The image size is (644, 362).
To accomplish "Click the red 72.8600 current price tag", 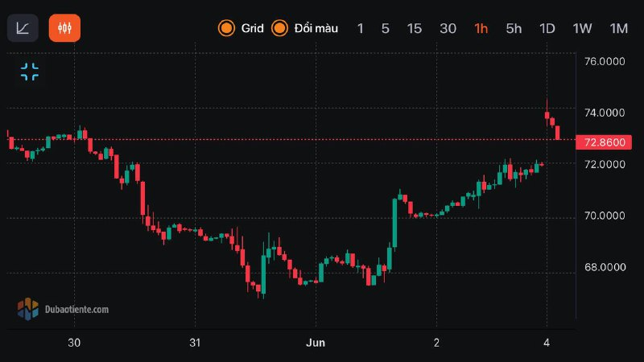I will 604,142.
